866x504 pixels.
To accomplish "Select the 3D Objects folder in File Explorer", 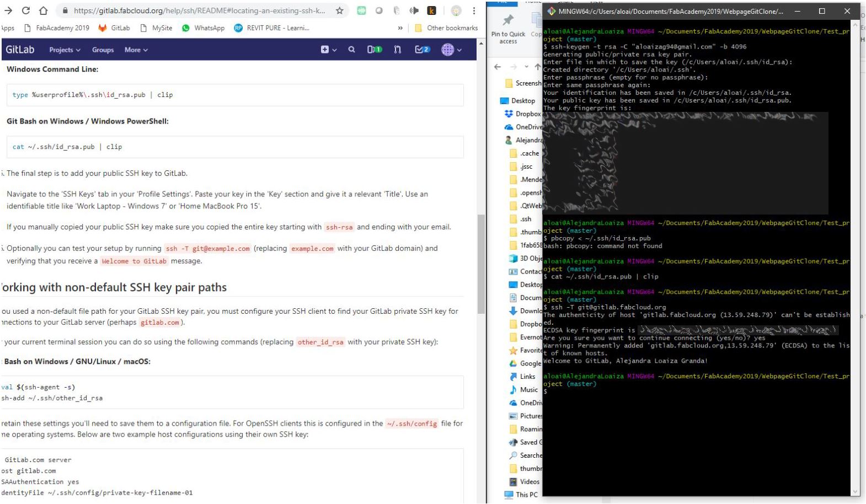I will 526,258.
